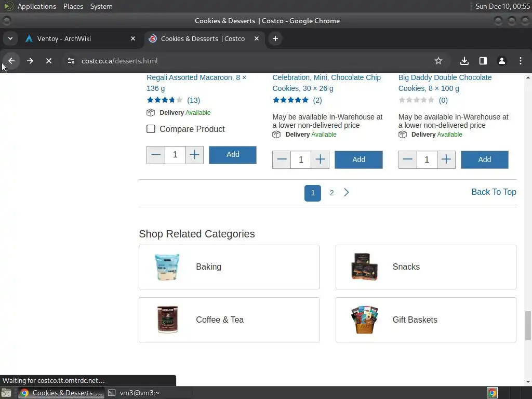Viewport: 532px width, 399px height.
Task: Go to page 2 of results
Action: click(x=331, y=193)
